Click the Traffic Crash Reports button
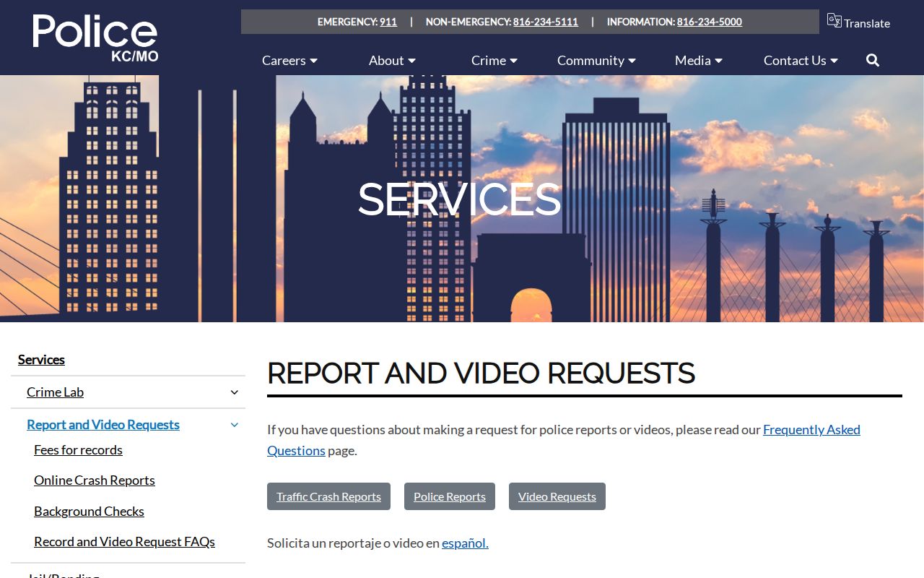924x578 pixels. [x=328, y=496]
